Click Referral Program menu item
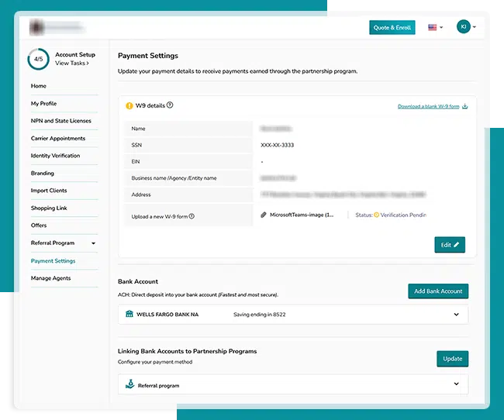Viewport: 504px width, 420px height. coord(53,243)
